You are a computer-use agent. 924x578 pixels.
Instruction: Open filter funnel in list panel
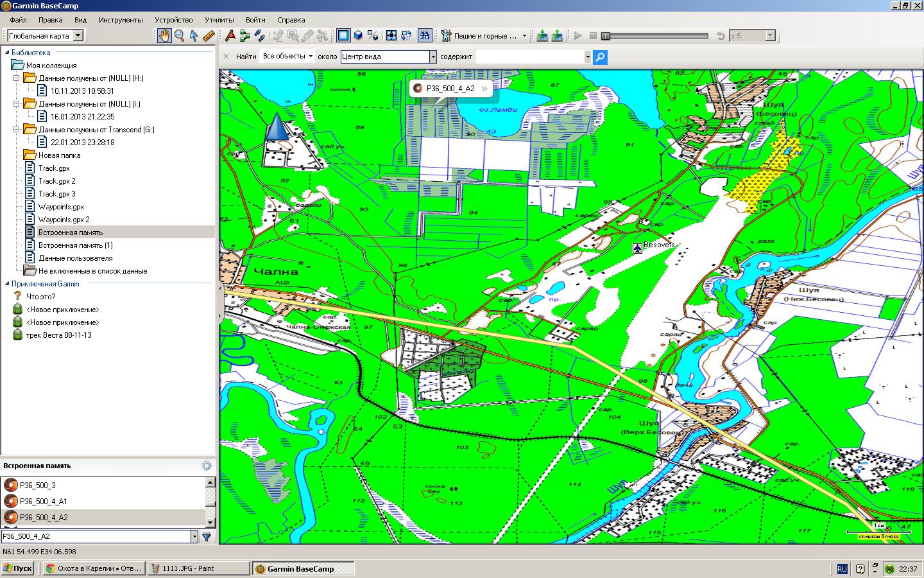207,536
